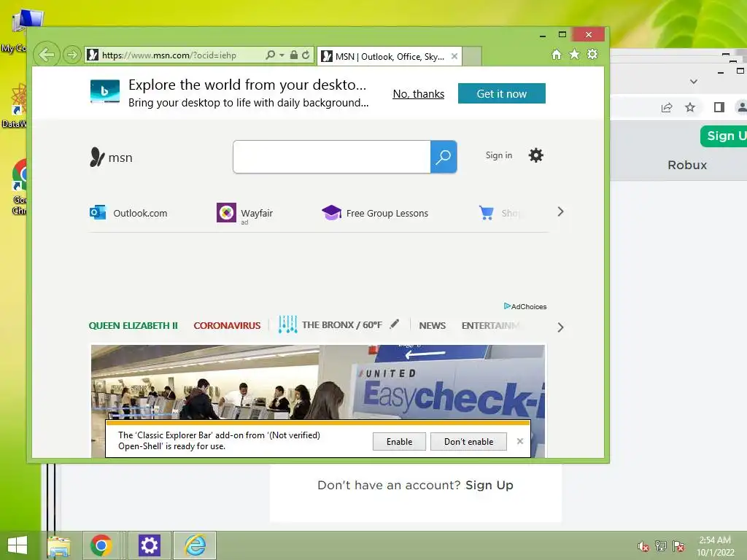
Task: Click the rain weather icon
Action: click(x=287, y=324)
